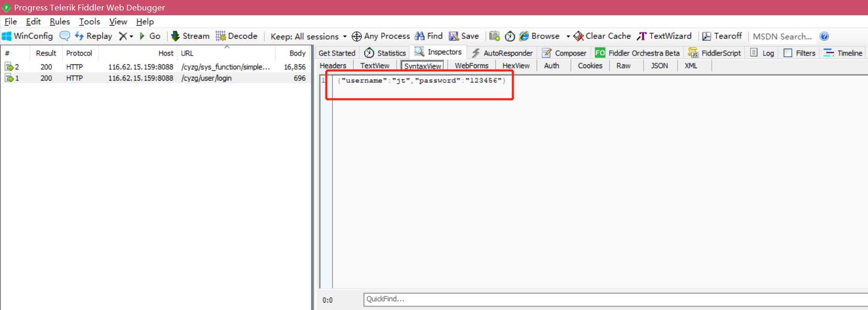Click the WinConfig toolbar button
The height and width of the screenshot is (310, 868).
tap(27, 36)
